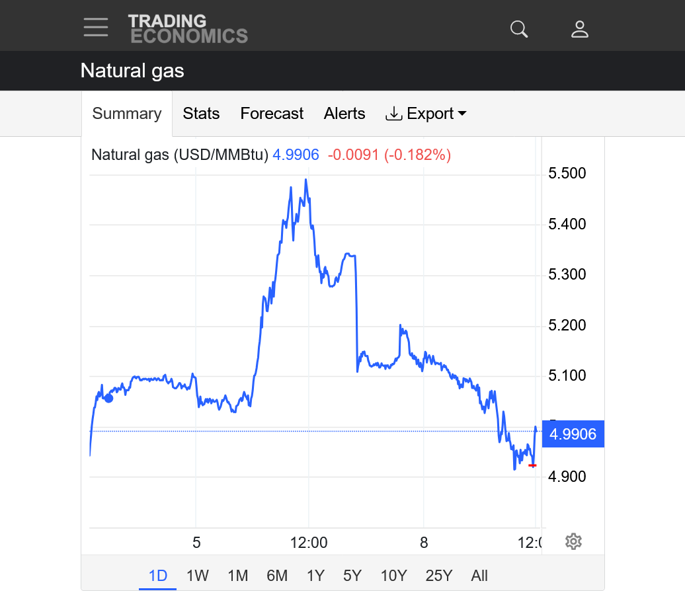Select the 10Y time range

click(393, 576)
